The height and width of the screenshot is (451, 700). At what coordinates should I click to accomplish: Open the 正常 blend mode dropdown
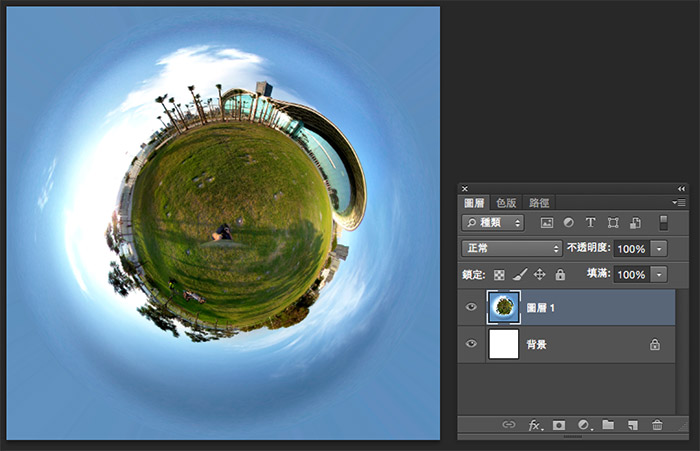pos(511,248)
